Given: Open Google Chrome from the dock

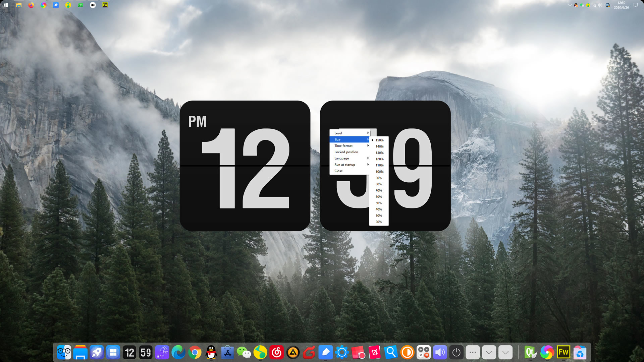Looking at the screenshot, I should pos(195,352).
